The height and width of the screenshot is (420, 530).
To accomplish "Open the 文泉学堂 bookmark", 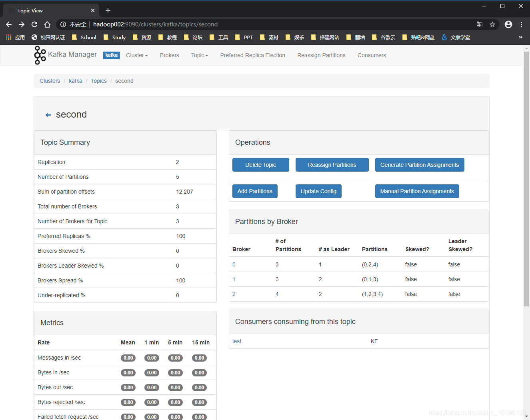I will 456,37.
